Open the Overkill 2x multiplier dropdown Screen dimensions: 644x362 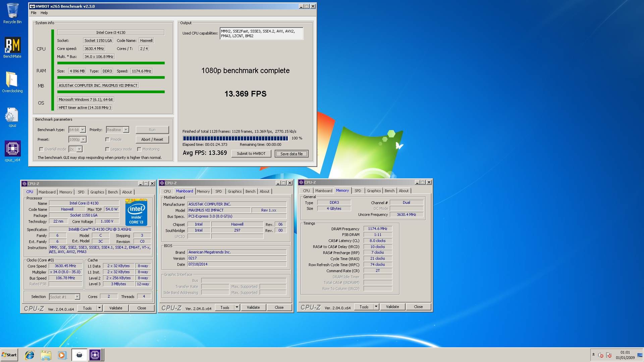[75, 149]
